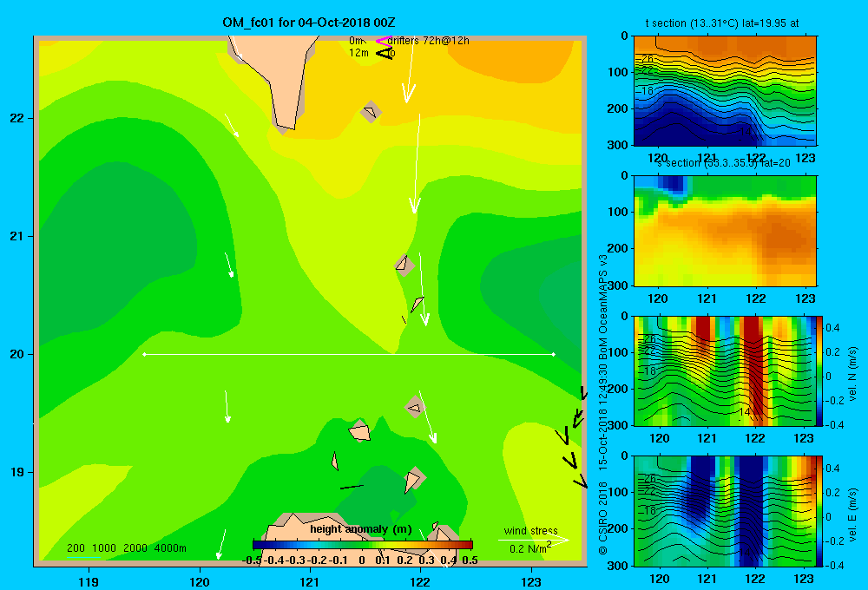The width and height of the screenshot is (868, 590).
Task: Click longitude tick label 120 on main map
Action: (x=200, y=581)
